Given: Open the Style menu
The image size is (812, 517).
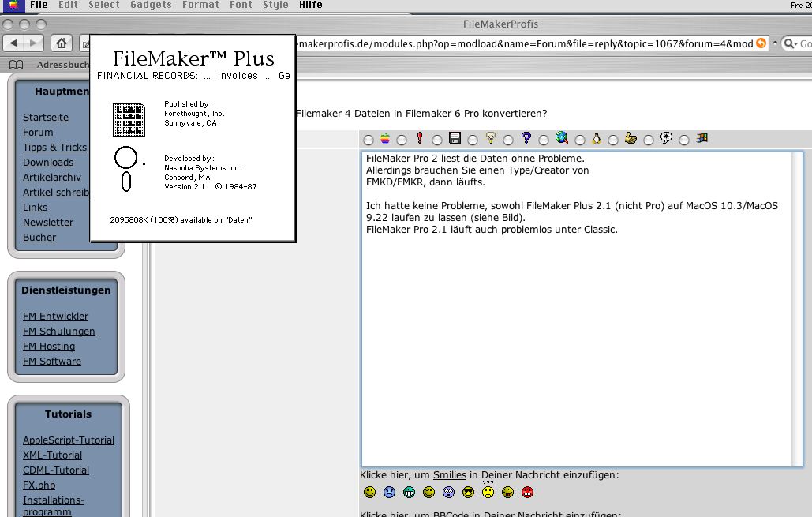Looking at the screenshot, I should (275, 5).
